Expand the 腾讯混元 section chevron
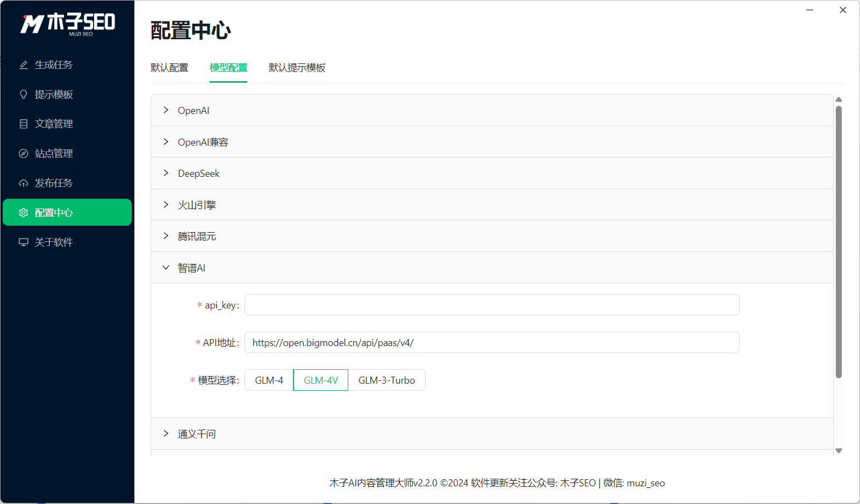860x504 pixels. point(166,236)
